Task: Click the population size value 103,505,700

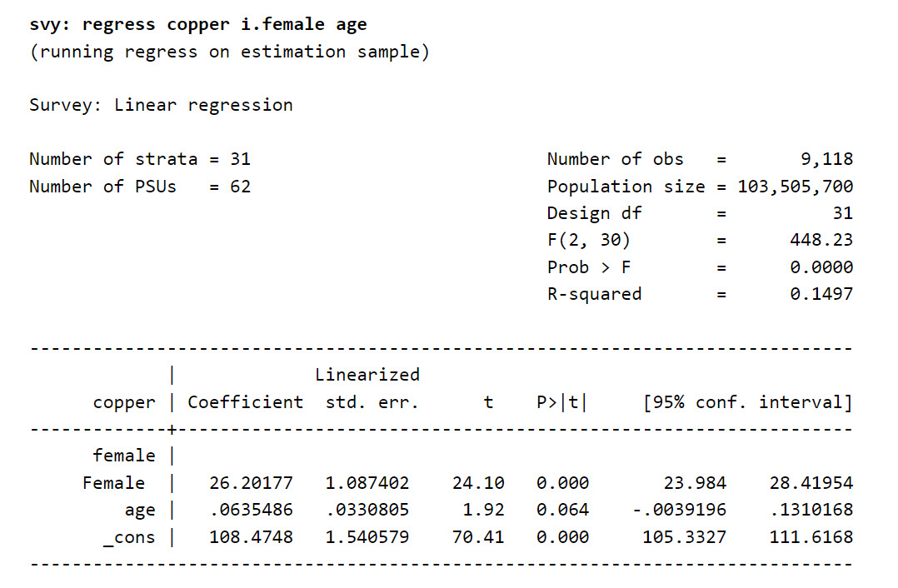Action: 795,187
